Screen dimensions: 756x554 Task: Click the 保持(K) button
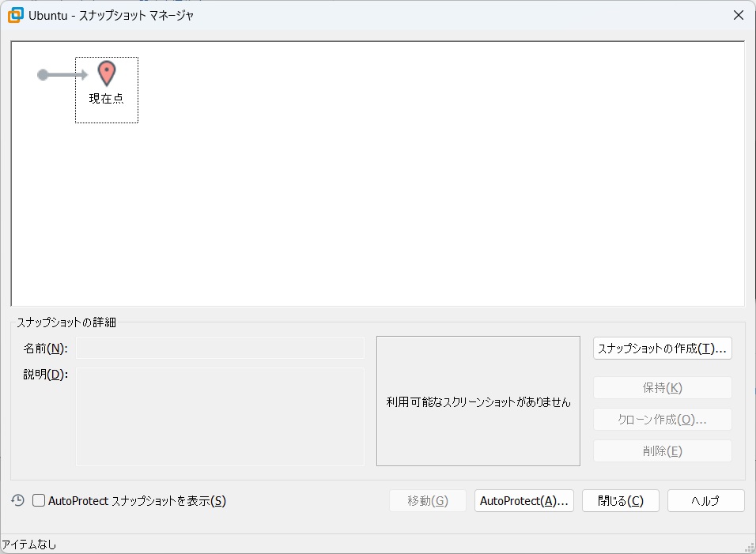point(662,388)
